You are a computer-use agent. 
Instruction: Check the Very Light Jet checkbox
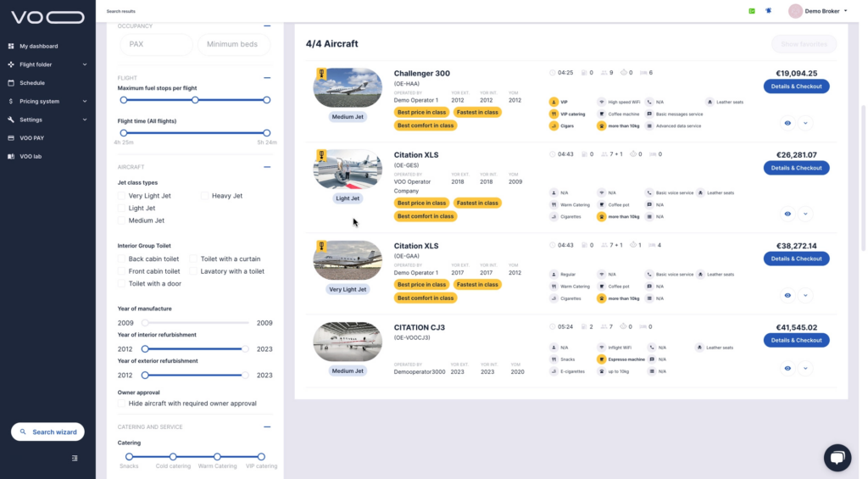(122, 196)
